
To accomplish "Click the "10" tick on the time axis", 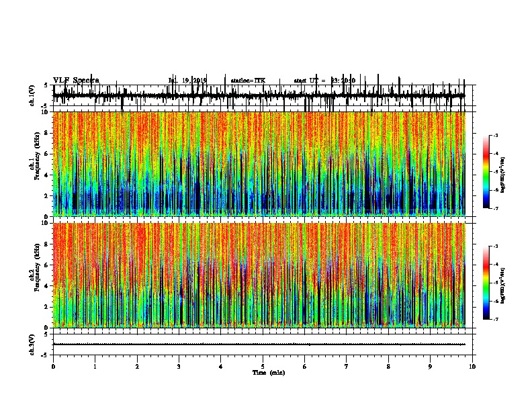I will tap(472, 367).
